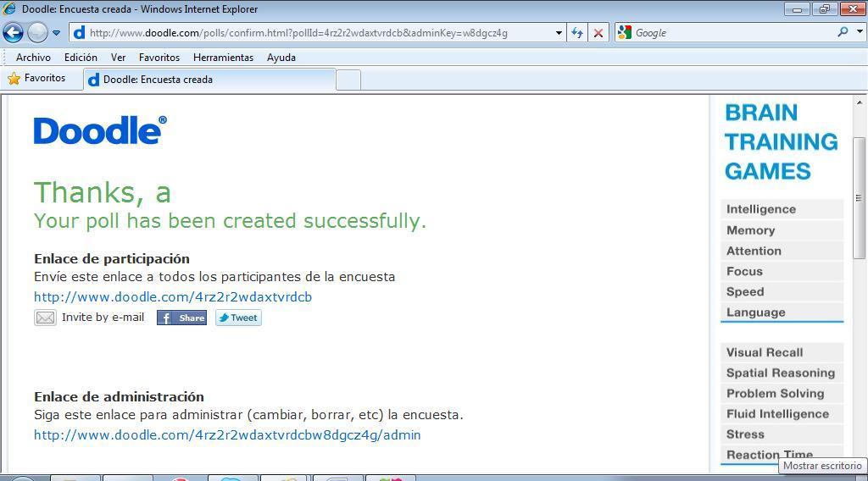
Task: Click the Stop loading red X icon
Action: tap(598, 33)
